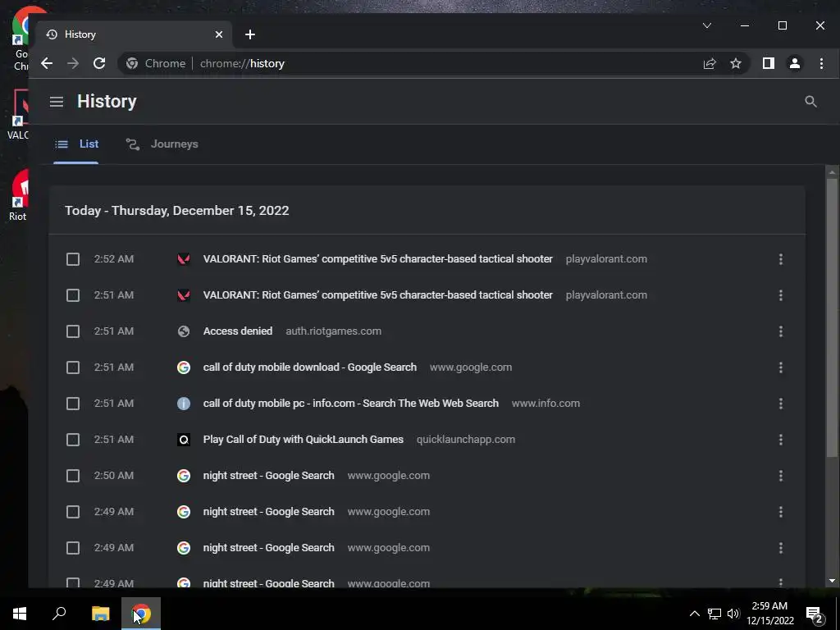Image resolution: width=840 pixels, height=630 pixels.
Task: Open the 2:51 AM VALORANT history link
Action: coord(377,294)
